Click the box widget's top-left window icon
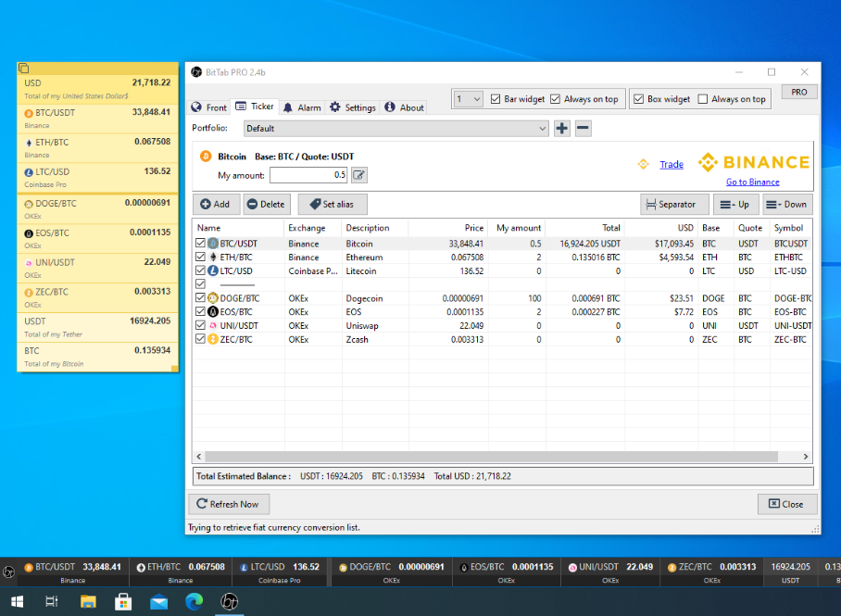This screenshot has width=841, height=616. pos(23,69)
